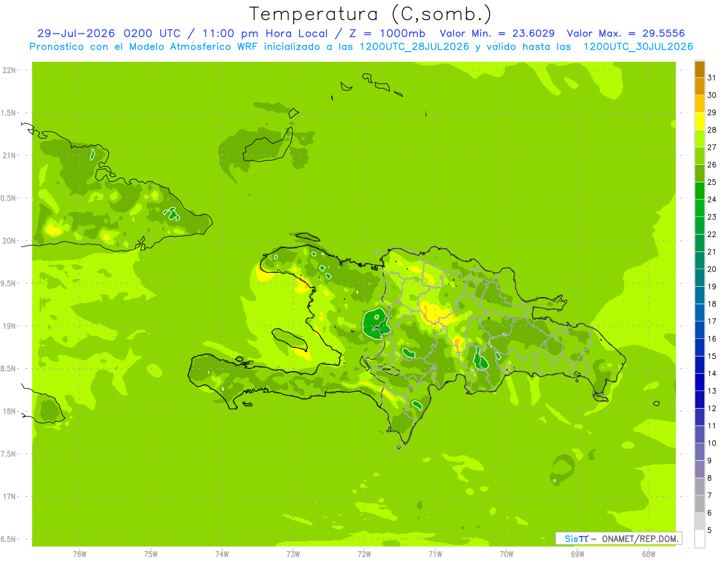728x562 pixels.
Task: Click the colorbar swatch between 30 and 31
Action: [699, 86]
